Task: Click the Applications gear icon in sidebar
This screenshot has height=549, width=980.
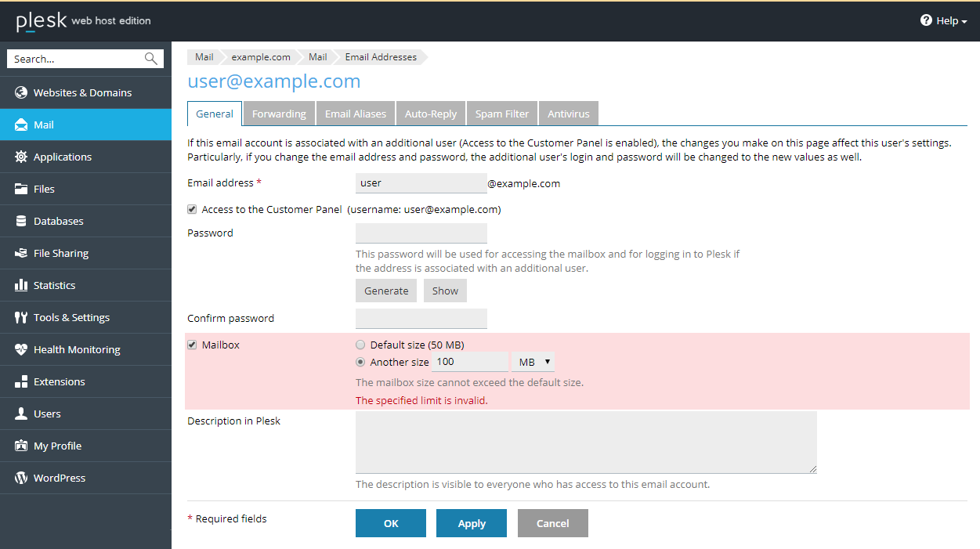Action: pyautogui.click(x=21, y=157)
